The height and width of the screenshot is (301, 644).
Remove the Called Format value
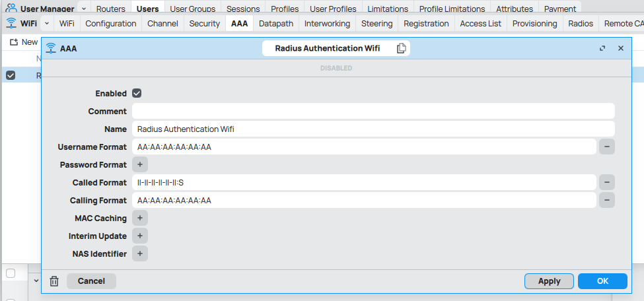pyautogui.click(x=607, y=182)
